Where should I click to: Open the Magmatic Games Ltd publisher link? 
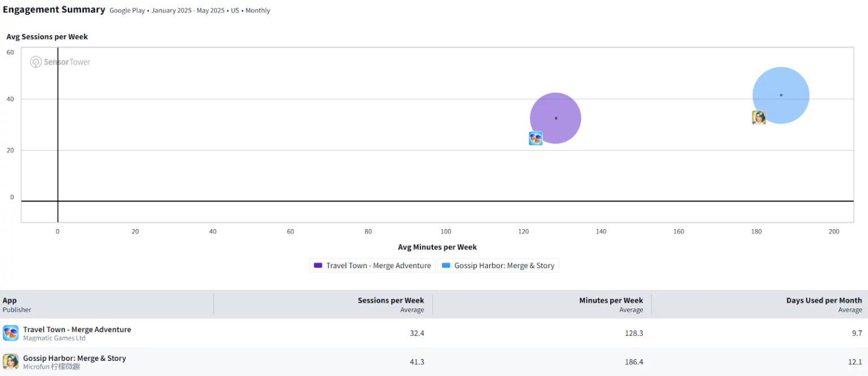click(54, 338)
